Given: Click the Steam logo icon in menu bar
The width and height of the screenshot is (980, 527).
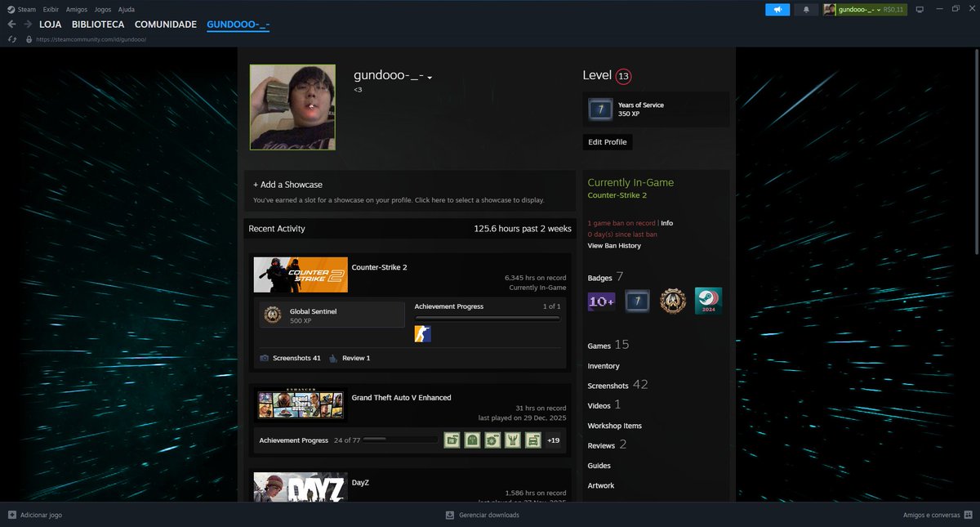Looking at the screenshot, I should click(10, 9).
